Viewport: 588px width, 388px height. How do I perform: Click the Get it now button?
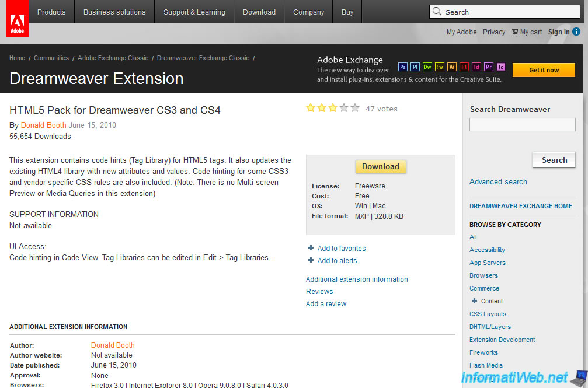tap(544, 70)
